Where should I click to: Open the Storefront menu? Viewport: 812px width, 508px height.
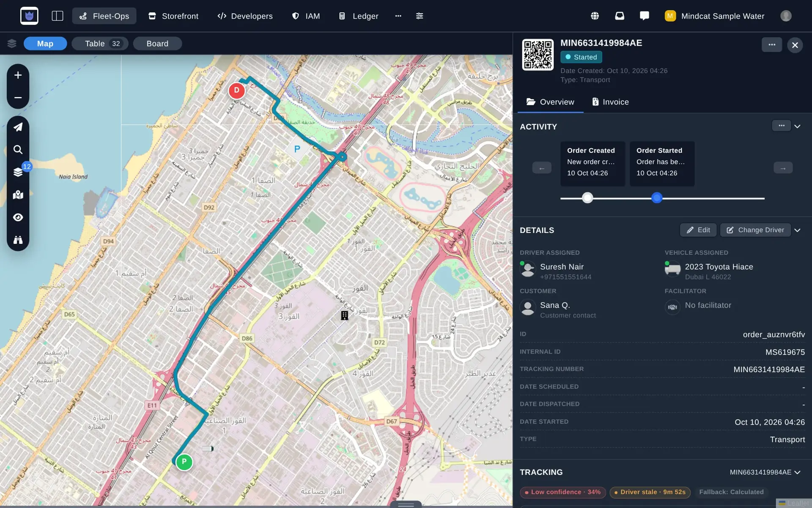tap(173, 16)
